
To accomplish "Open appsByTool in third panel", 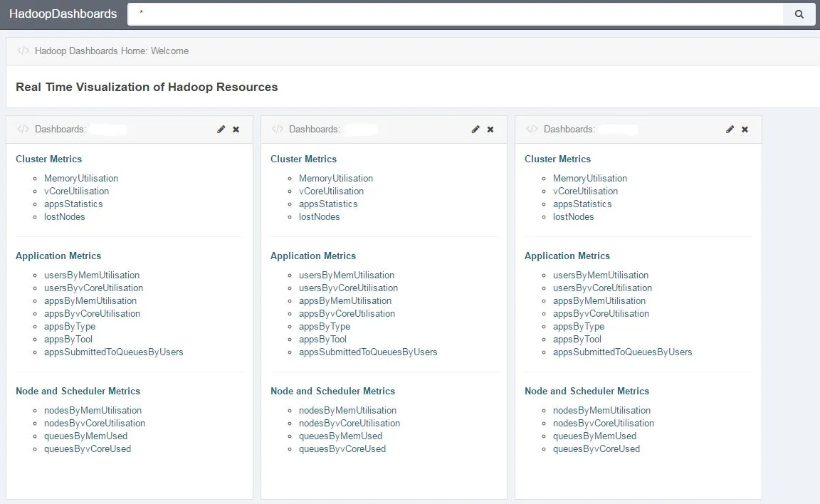I will click(577, 340).
